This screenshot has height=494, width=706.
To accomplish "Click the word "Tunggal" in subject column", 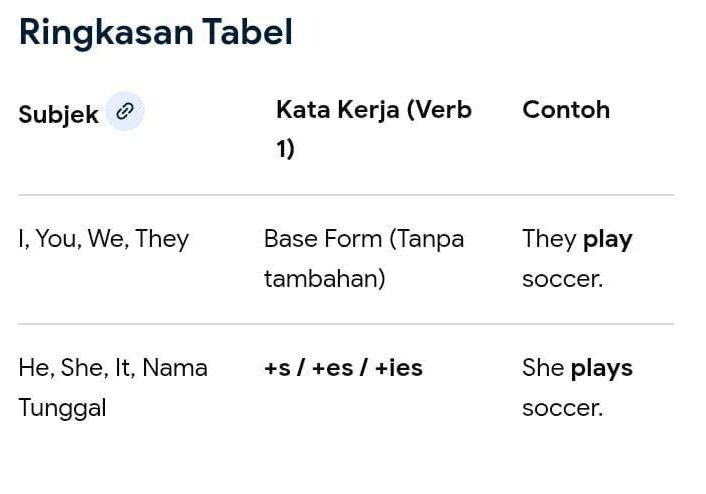I will pyautogui.click(x=62, y=408).
